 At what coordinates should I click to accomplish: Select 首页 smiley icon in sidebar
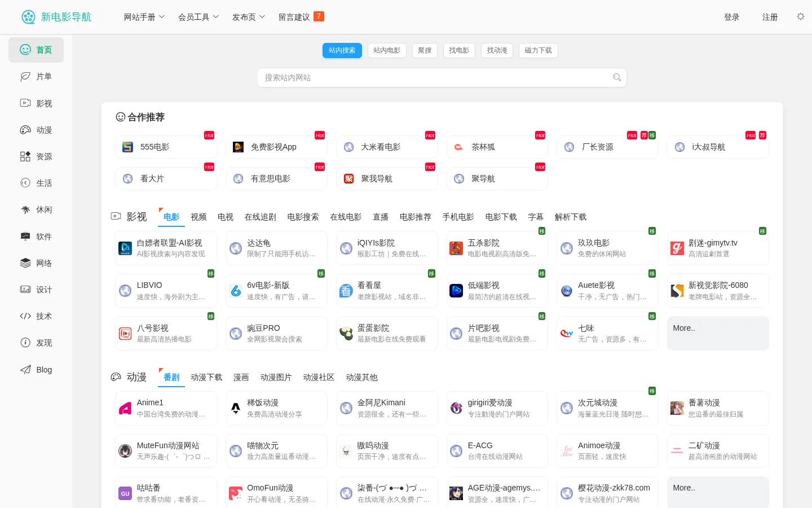click(25, 50)
